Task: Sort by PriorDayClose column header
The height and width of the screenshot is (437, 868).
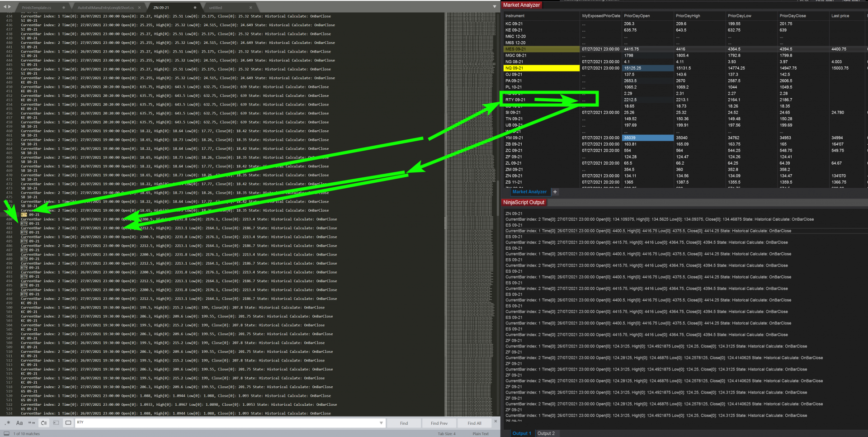Action: tap(804, 16)
